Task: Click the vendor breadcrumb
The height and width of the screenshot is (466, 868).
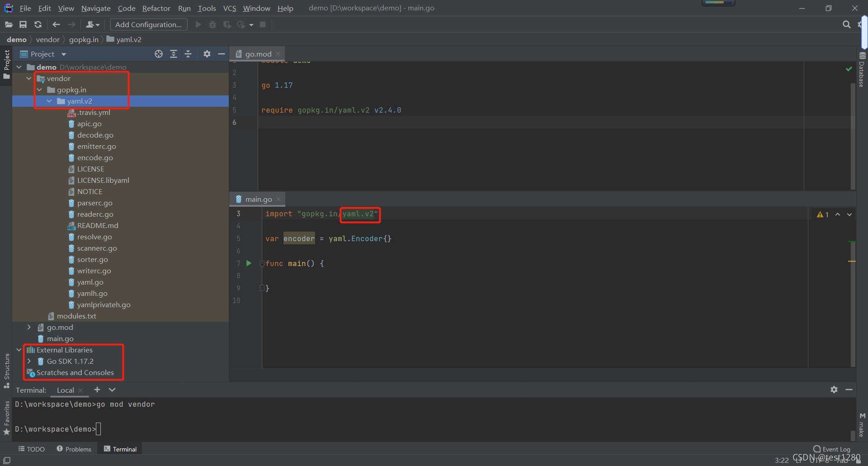Action: [48, 39]
